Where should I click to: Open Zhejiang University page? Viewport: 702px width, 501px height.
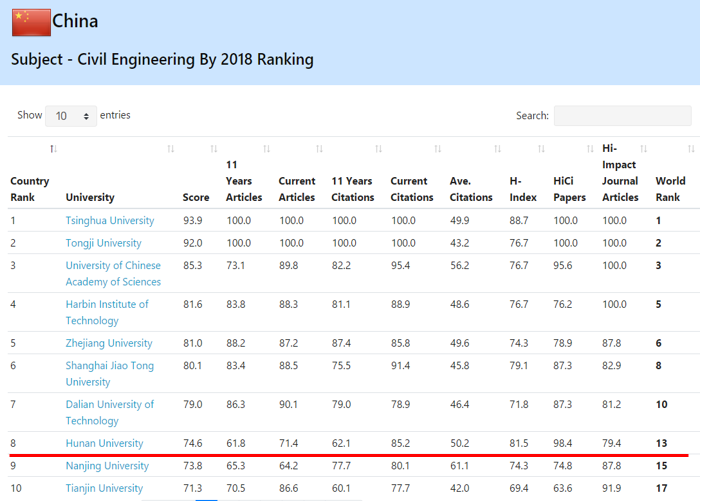tap(109, 343)
